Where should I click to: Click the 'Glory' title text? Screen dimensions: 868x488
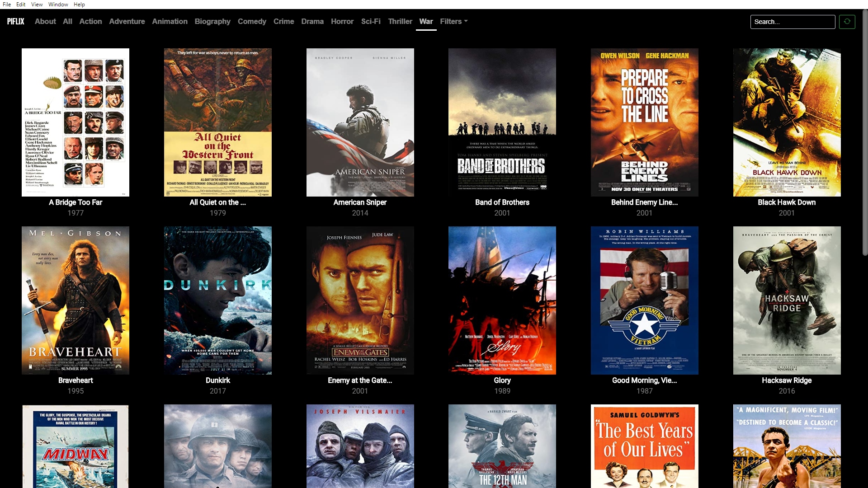[x=502, y=380]
